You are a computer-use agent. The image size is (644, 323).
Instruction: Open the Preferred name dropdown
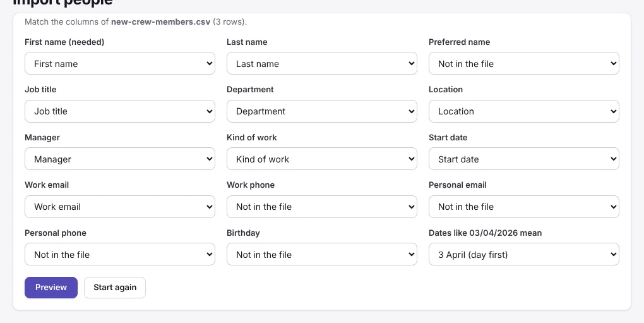point(524,63)
